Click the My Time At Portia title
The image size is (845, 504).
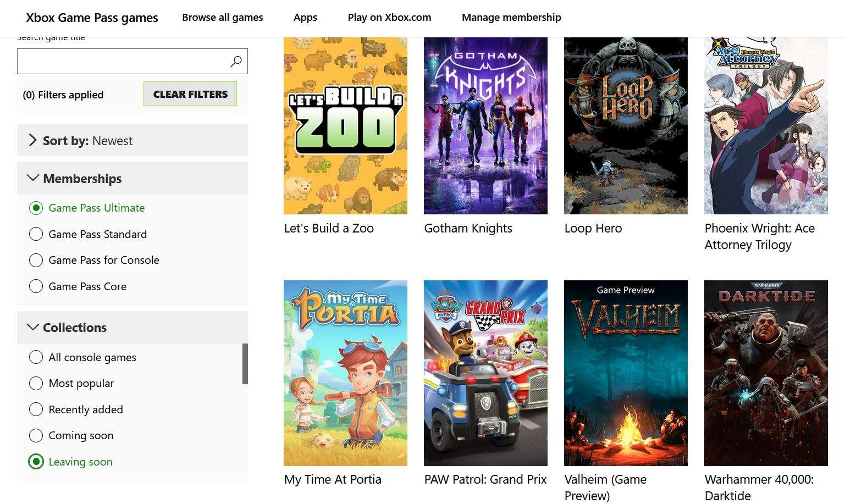tap(333, 479)
